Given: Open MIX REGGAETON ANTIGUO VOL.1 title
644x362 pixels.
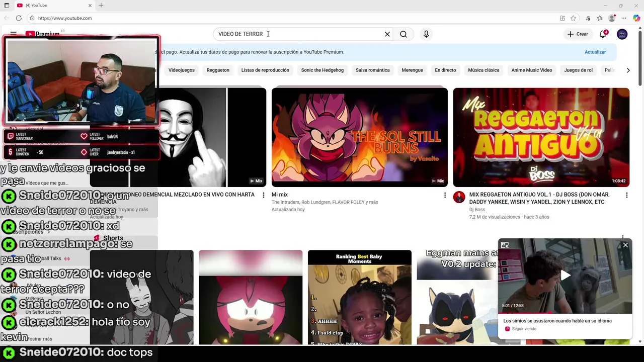Looking at the screenshot, I should point(539,198).
